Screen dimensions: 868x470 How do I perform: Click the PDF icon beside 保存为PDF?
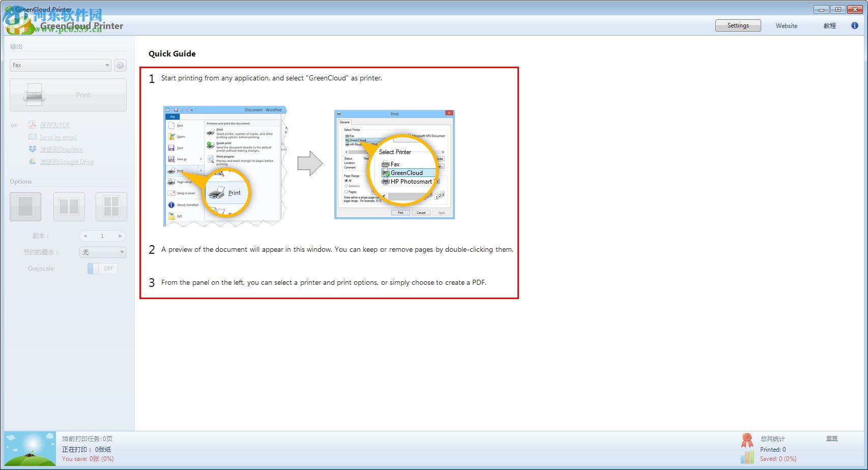[33, 125]
